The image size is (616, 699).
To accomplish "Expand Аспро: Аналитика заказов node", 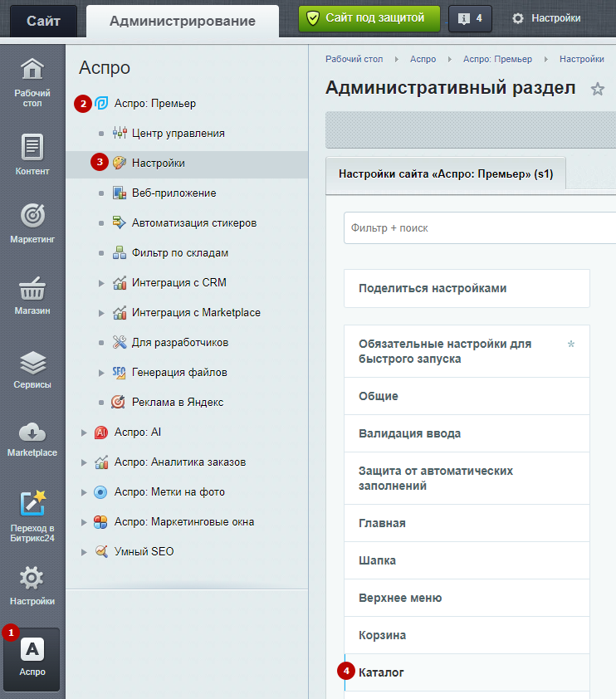I will [x=84, y=462].
